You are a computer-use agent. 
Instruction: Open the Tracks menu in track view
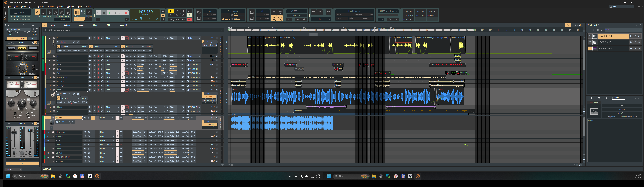[x=81, y=25]
